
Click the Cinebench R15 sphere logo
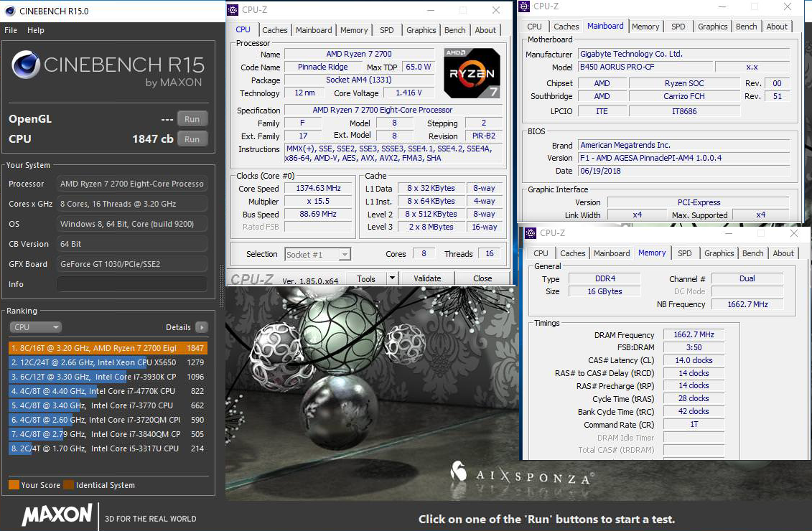[26, 65]
